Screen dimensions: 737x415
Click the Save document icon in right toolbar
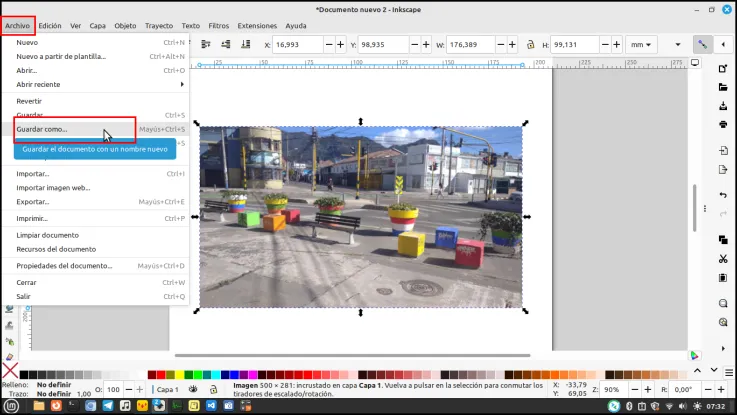click(x=723, y=106)
